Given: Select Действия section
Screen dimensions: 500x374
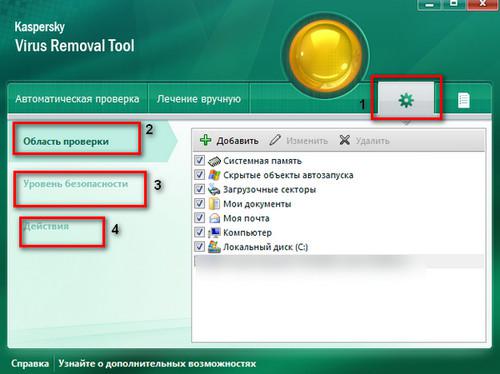Looking at the screenshot, I should 47,226.
